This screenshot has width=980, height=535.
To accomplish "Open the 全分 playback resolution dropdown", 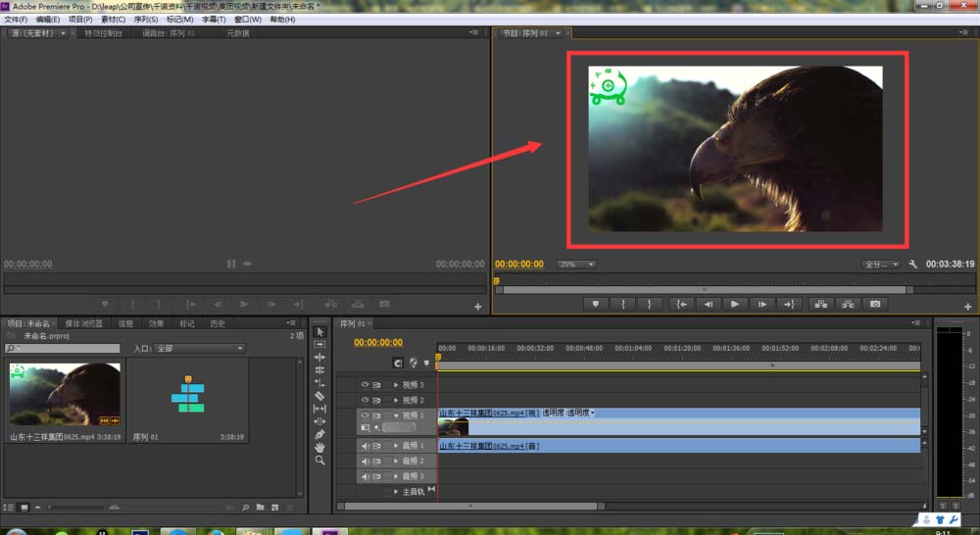I will point(881,265).
